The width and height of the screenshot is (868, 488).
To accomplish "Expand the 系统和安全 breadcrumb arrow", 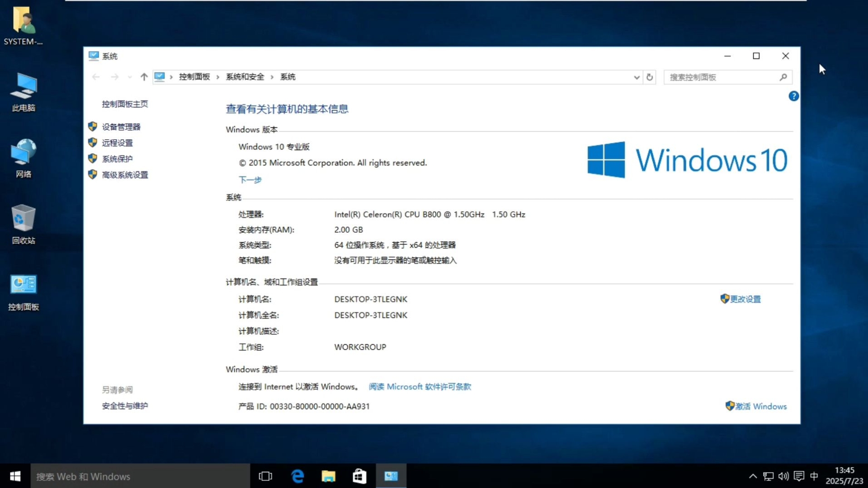I will point(272,77).
